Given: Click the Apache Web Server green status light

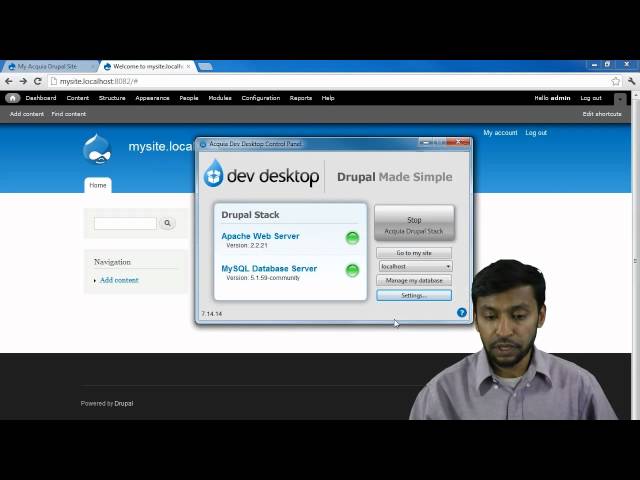Looking at the screenshot, I should pyautogui.click(x=352, y=238).
